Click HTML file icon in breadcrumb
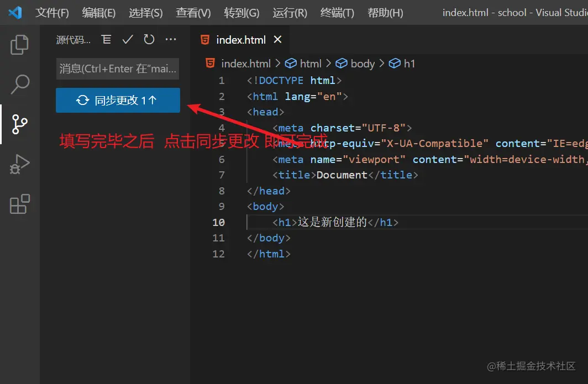This screenshot has height=384, width=588. coord(211,64)
